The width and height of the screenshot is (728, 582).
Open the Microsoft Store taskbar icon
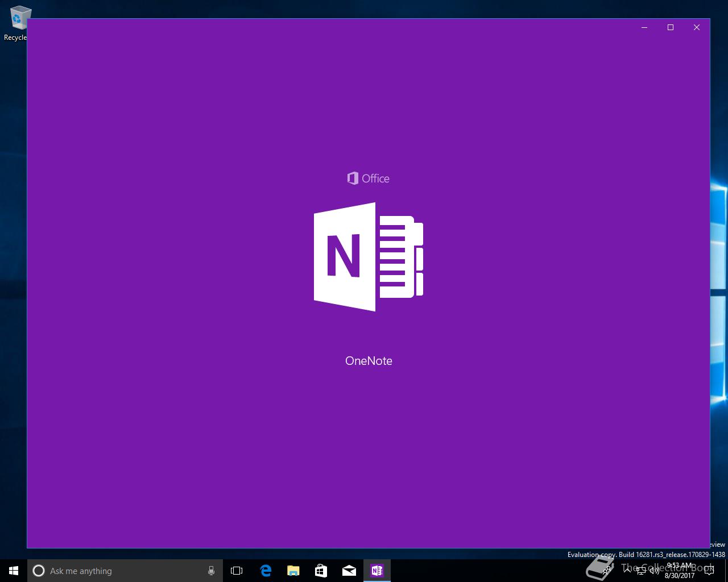click(321, 571)
